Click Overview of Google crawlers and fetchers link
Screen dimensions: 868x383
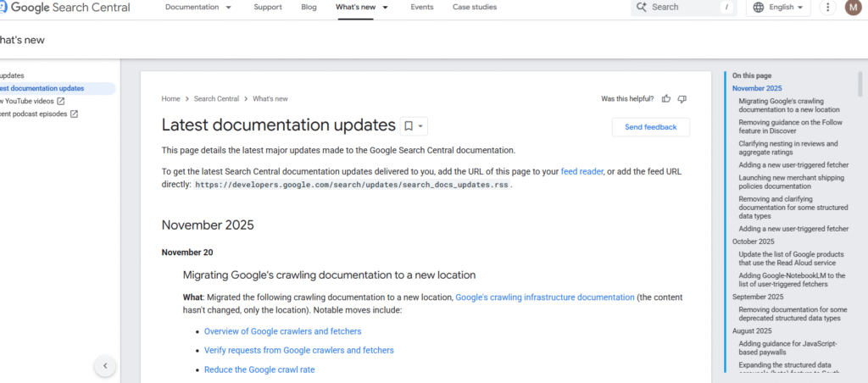point(282,331)
